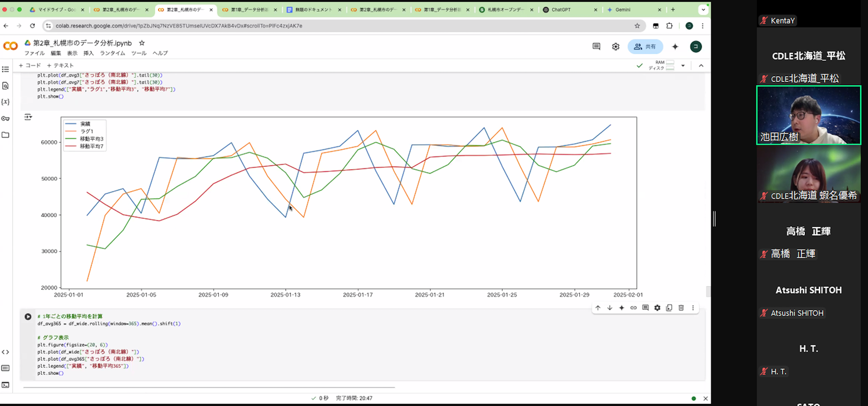Delete the cell with trash icon
The image size is (868, 406).
pyautogui.click(x=681, y=308)
